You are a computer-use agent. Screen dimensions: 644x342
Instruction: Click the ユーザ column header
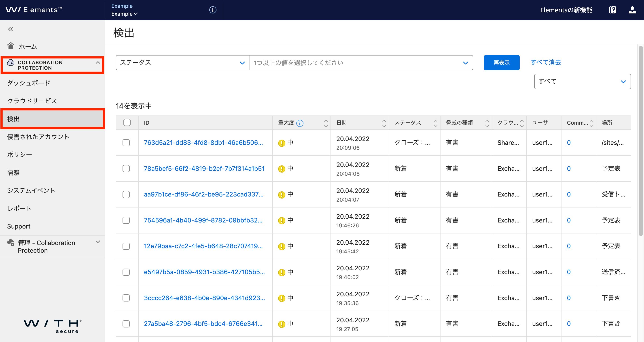540,123
